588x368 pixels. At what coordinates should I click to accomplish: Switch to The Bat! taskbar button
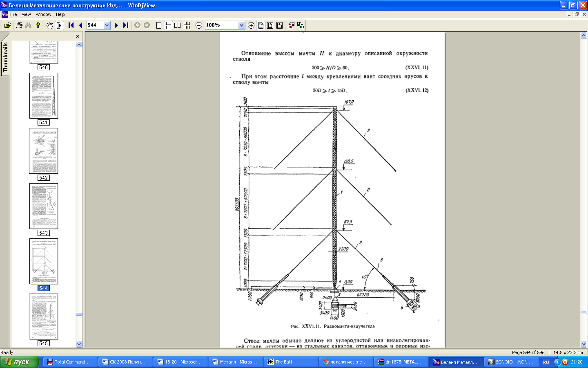291,362
